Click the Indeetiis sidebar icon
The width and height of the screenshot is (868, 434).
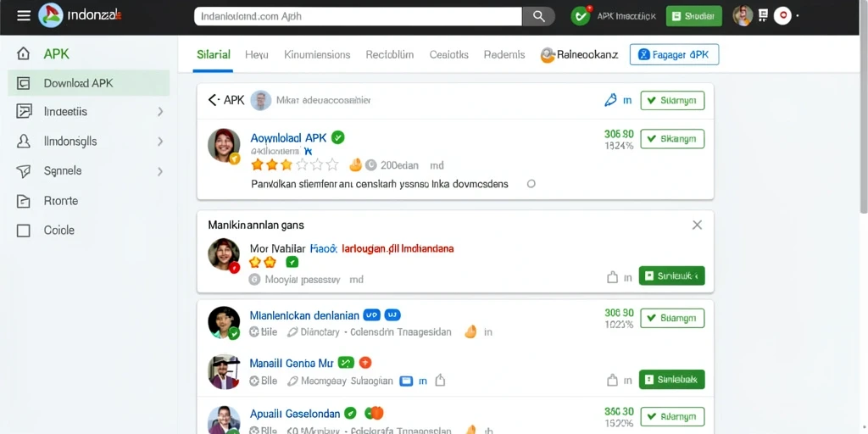(x=23, y=112)
